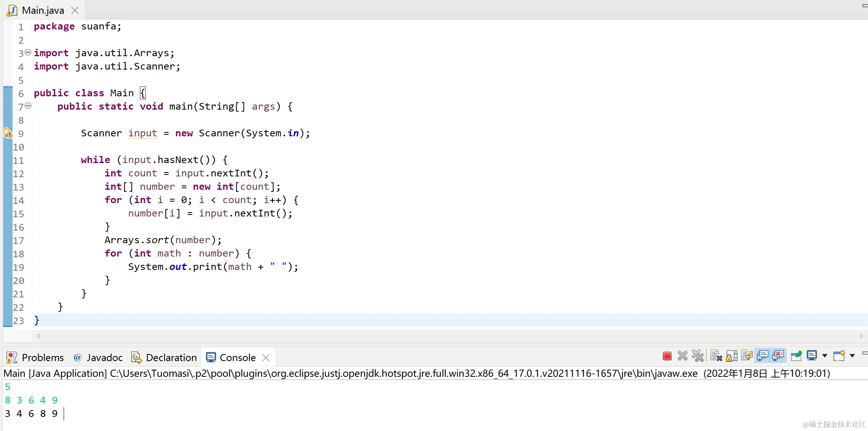Close the Main.java editor tab

click(75, 11)
